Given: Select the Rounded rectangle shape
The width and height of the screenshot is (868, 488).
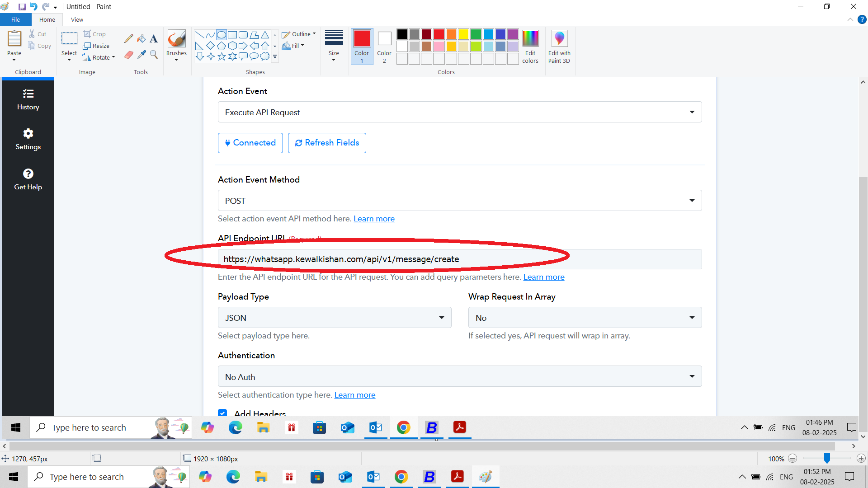Looking at the screenshot, I should [x=243, y=35].
